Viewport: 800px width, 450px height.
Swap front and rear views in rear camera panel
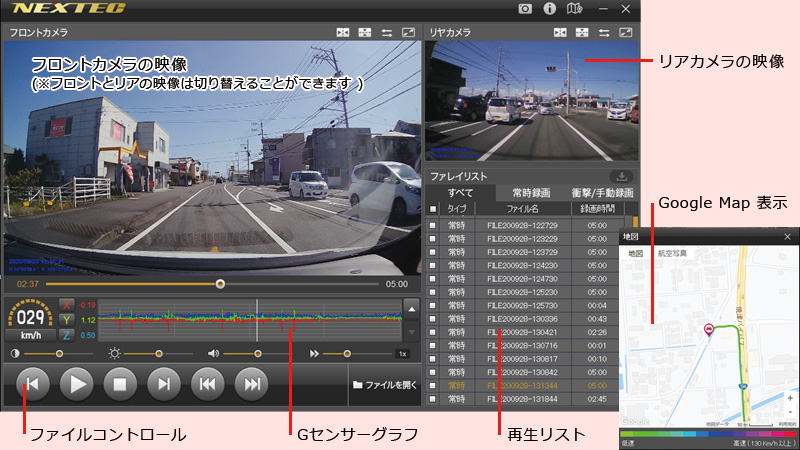click(604, 33)
